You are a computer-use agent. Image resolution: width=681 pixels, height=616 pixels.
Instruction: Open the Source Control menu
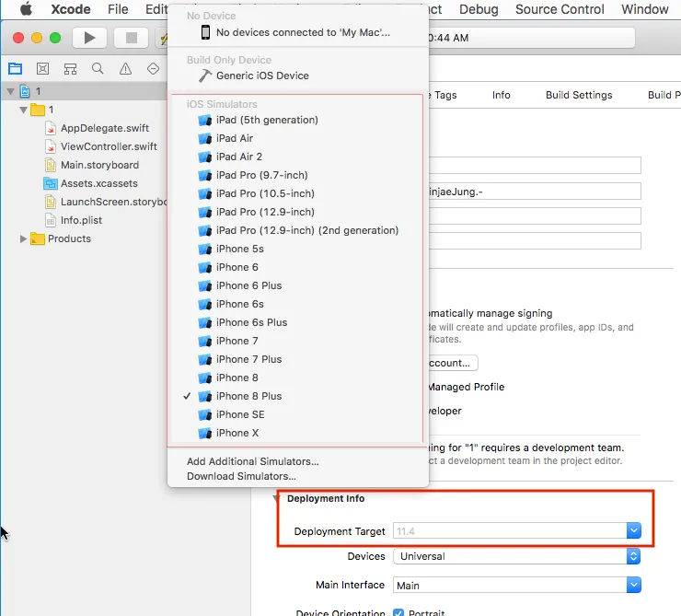pyautogui.click(x=560, y=9)
